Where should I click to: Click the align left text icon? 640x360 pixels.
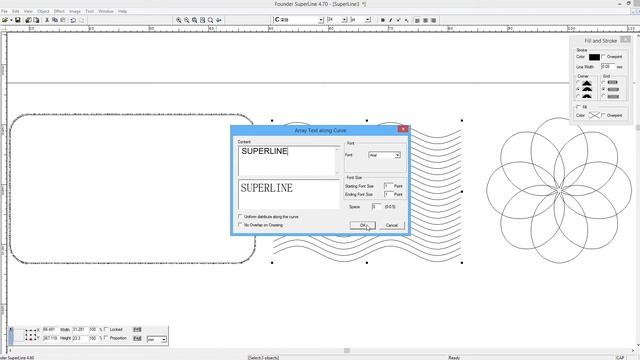click(x=417, y=20)
